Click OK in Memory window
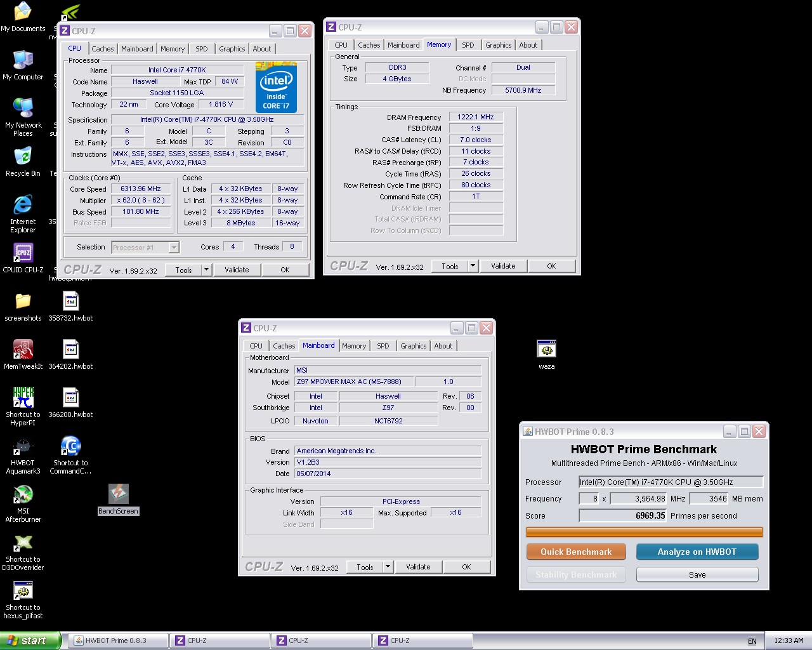This screenshot has width=812, height=650. (x=551, y=266)
